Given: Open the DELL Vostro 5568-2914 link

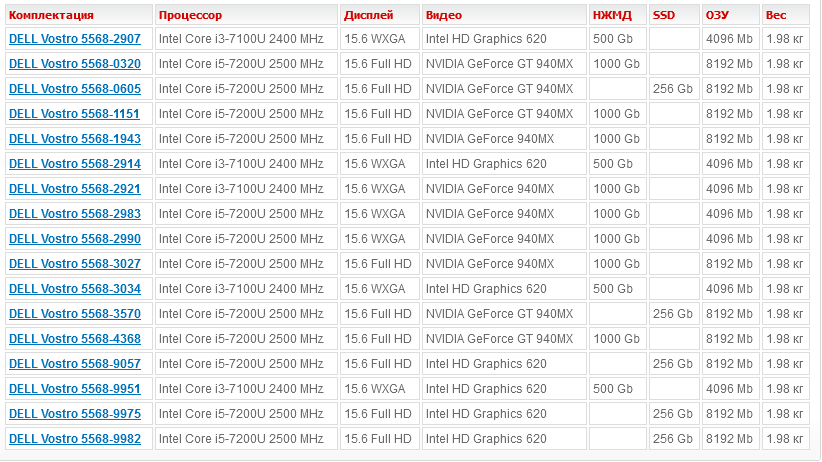Looking at the screenshot, I should [x=75, y=164].
